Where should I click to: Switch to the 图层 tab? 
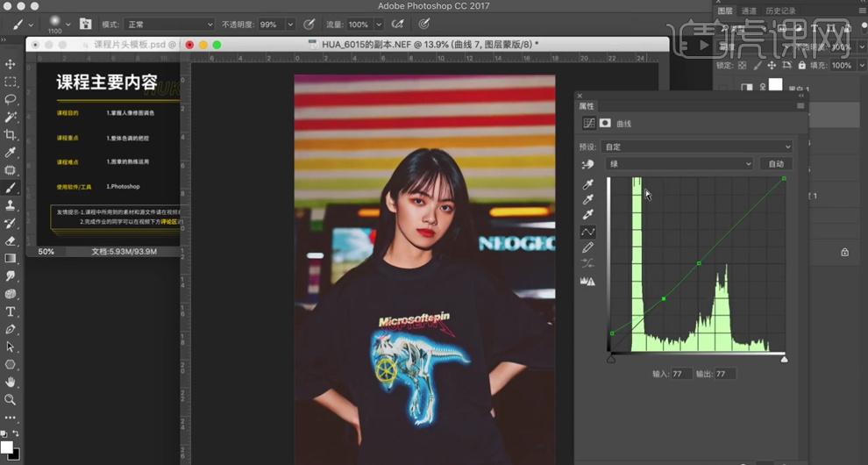pos(724,11)
